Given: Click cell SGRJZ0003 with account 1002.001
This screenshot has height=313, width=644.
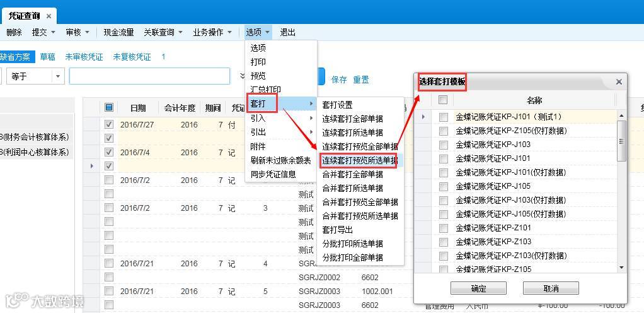Looking at the screenshot, I should tap(319, 291).
